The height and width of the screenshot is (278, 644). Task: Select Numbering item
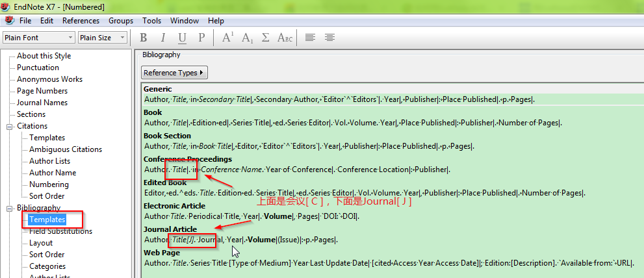[49, 184]
